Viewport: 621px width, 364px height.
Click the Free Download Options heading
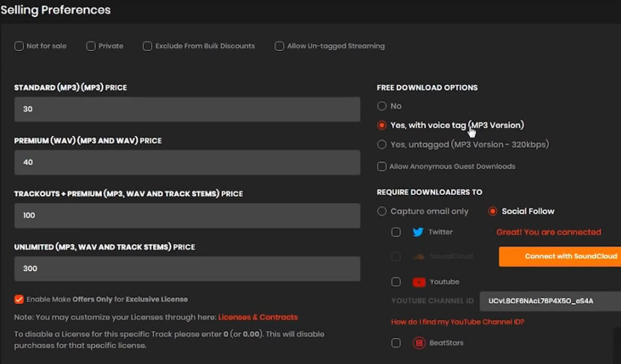(427, 88)
